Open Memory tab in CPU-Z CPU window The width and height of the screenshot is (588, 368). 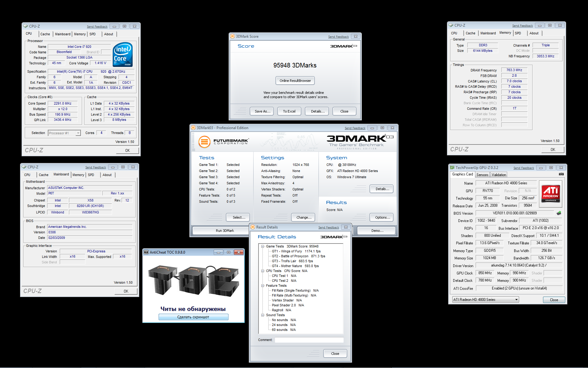point(80,34)
